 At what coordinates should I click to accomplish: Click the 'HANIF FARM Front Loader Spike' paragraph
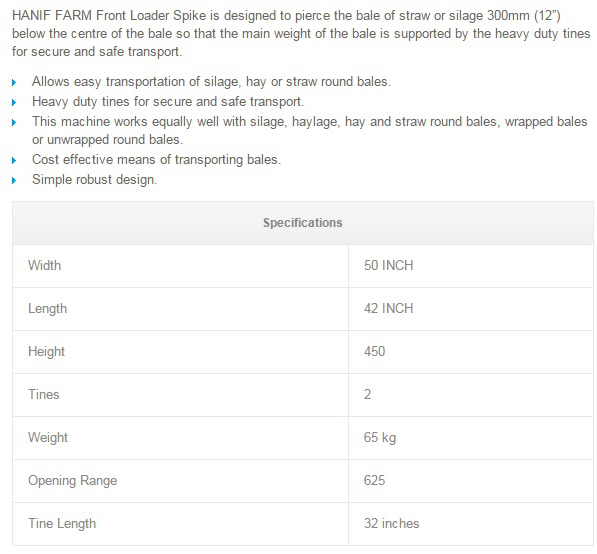coord(301,34)
